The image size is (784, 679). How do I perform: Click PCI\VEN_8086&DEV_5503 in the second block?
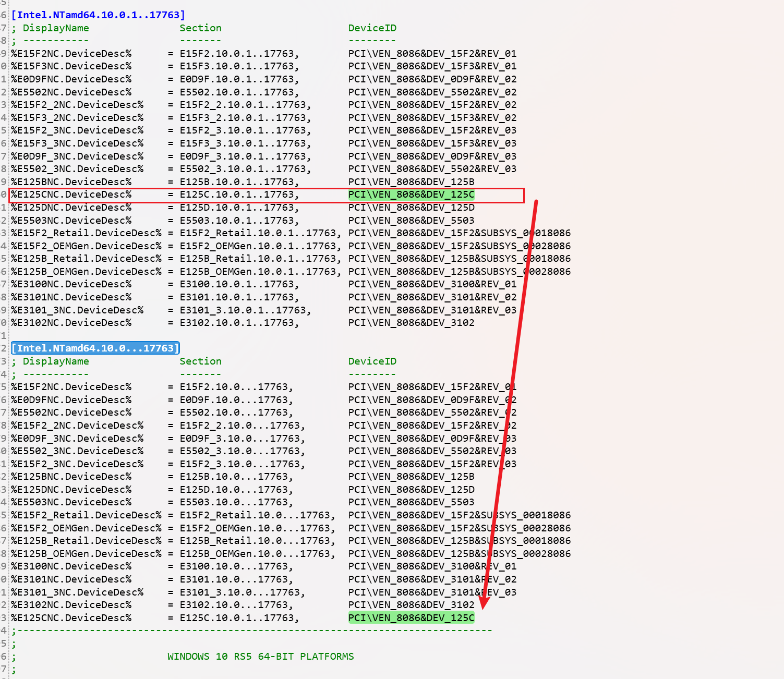click(412, 502)
